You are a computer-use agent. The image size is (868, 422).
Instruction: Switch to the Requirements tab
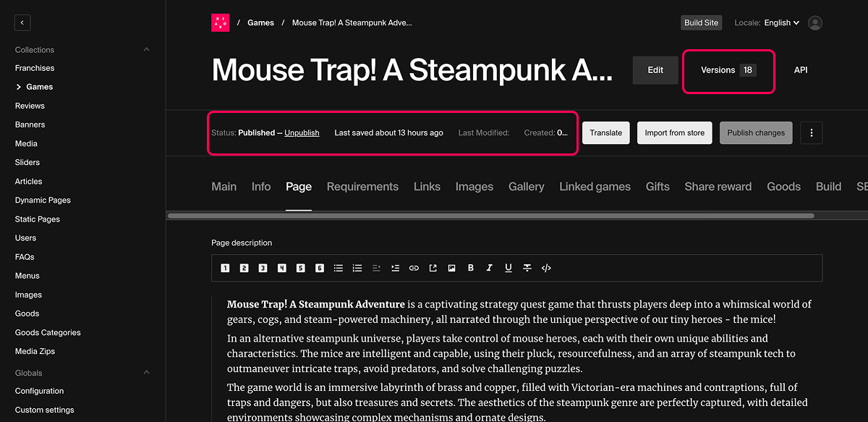tap(362, 187)
